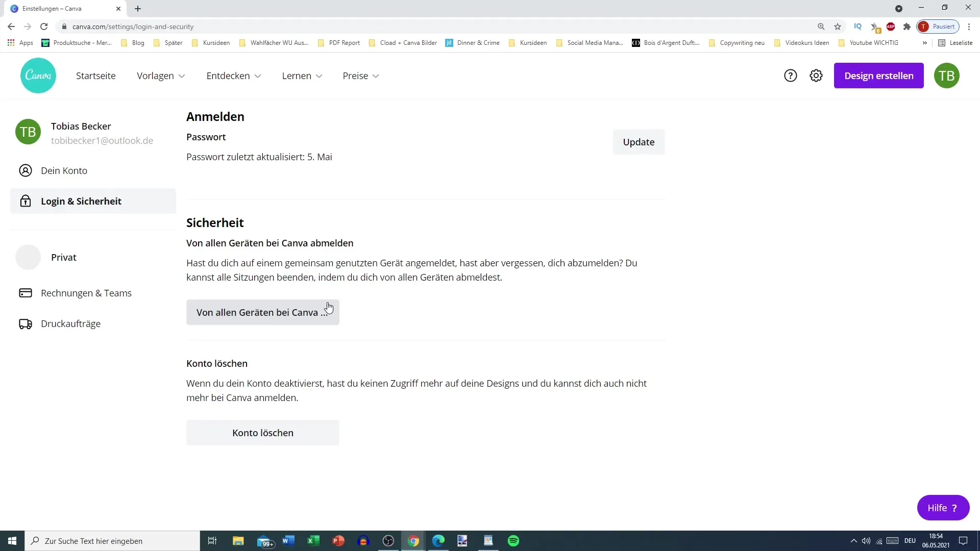
Task: Open File Explorer from the taskbar
Action: [238, 541]
